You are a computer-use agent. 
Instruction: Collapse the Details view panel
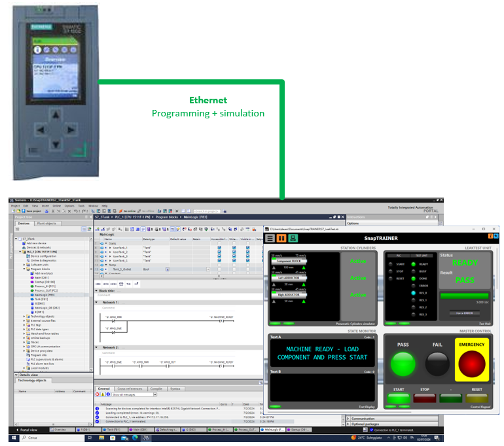pos(16,375)
